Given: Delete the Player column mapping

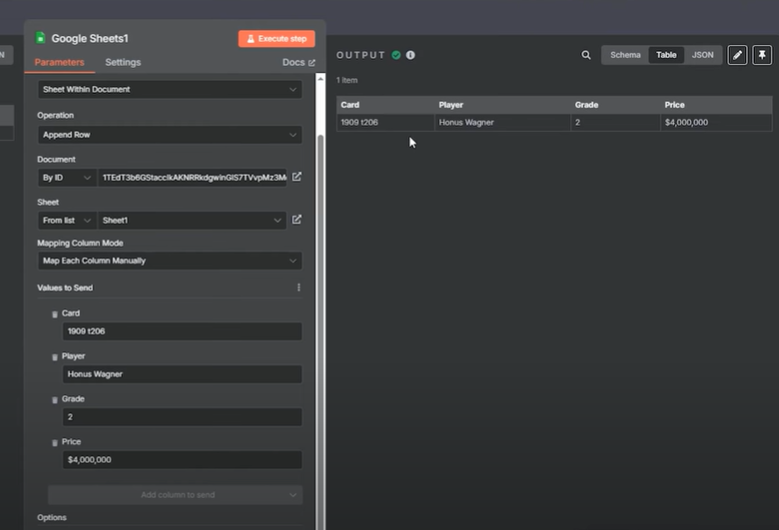Looking at the screenshot, I should [55, 357].
